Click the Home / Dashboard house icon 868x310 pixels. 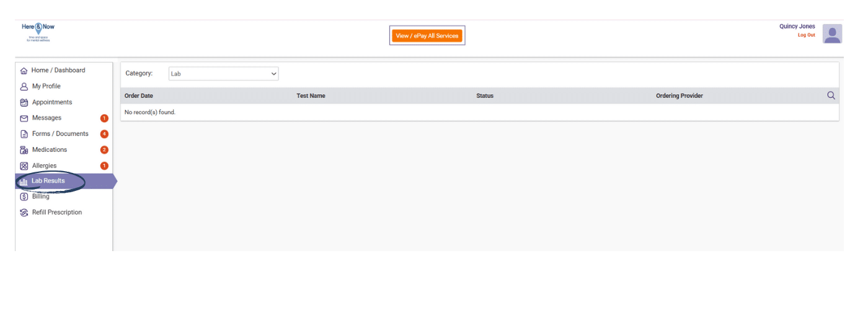[24, 71]
